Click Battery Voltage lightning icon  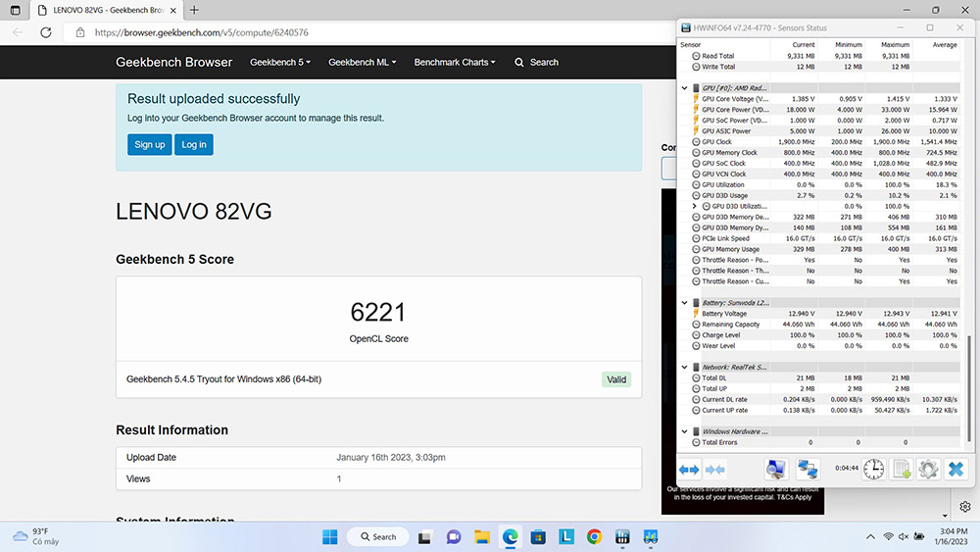point(696,313)
